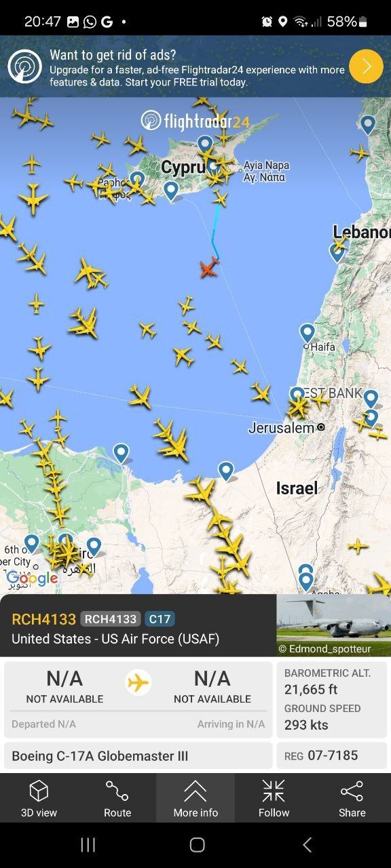Tap the Google logo on map
The width and height of the screenshot is (391, 868).
coord(32,578)
